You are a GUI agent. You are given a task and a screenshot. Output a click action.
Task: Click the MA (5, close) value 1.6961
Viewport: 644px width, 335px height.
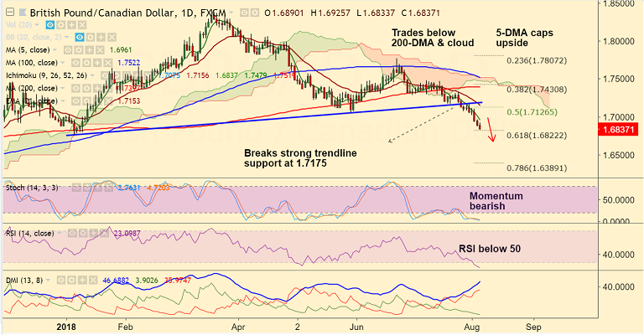[121, 50]
